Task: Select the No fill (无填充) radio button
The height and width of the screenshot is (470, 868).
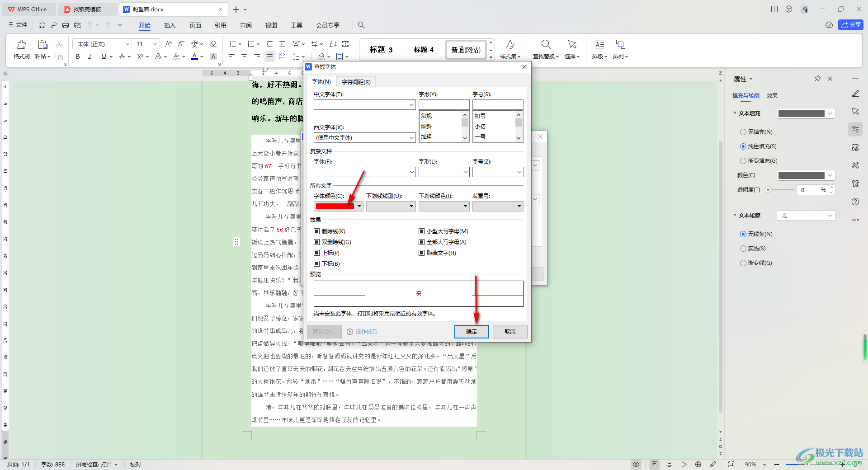Action: (743, 132)
